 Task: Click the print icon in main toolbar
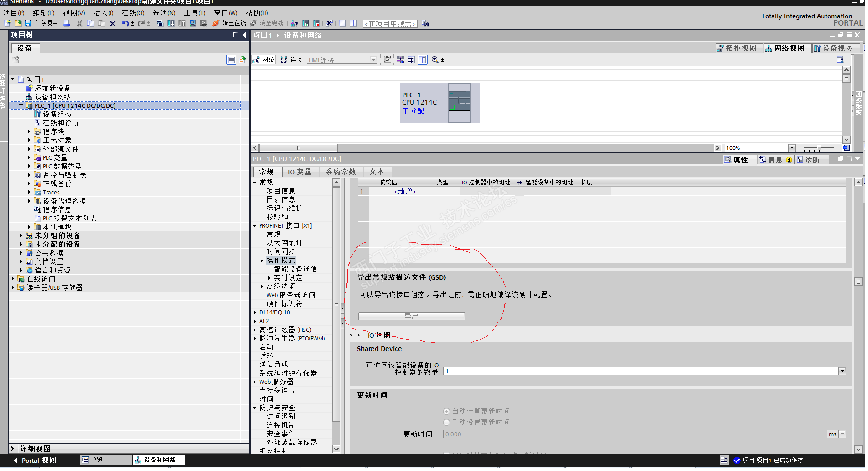coord(67,23)
